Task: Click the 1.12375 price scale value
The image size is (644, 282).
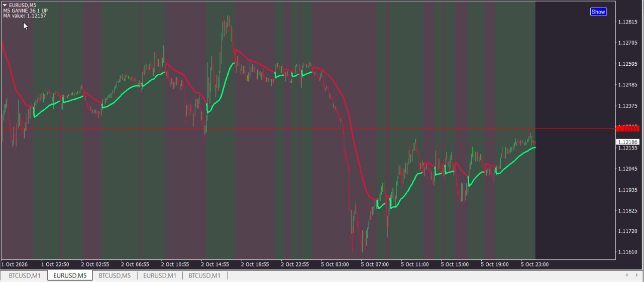Action: pos(627,106)
